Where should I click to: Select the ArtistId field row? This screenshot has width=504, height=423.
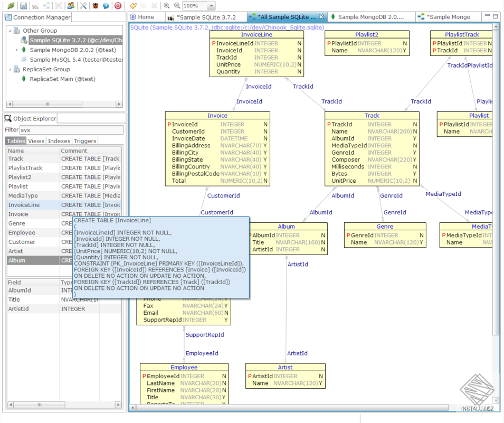coord(64,309)
